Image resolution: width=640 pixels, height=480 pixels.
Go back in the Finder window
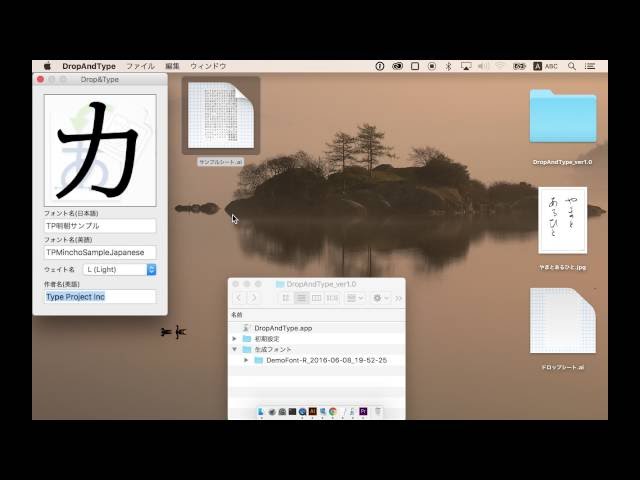[x=239, y=298]
